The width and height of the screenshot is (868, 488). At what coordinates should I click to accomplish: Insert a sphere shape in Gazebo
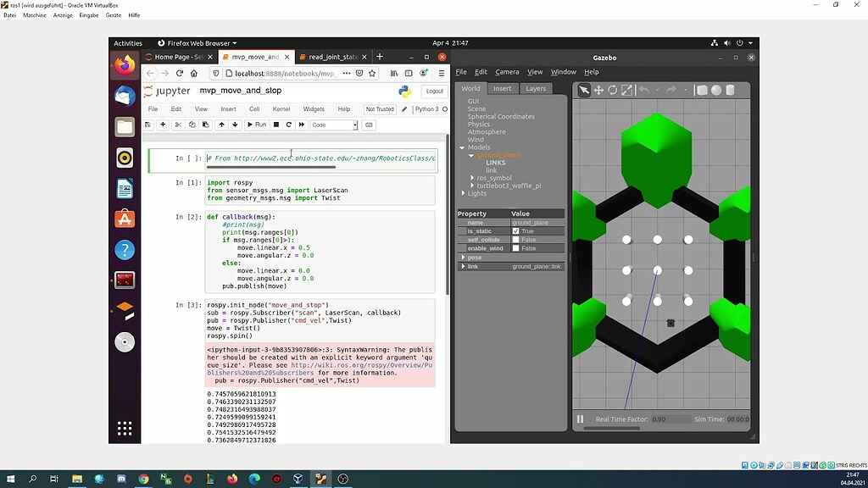[x=716, y=90]
